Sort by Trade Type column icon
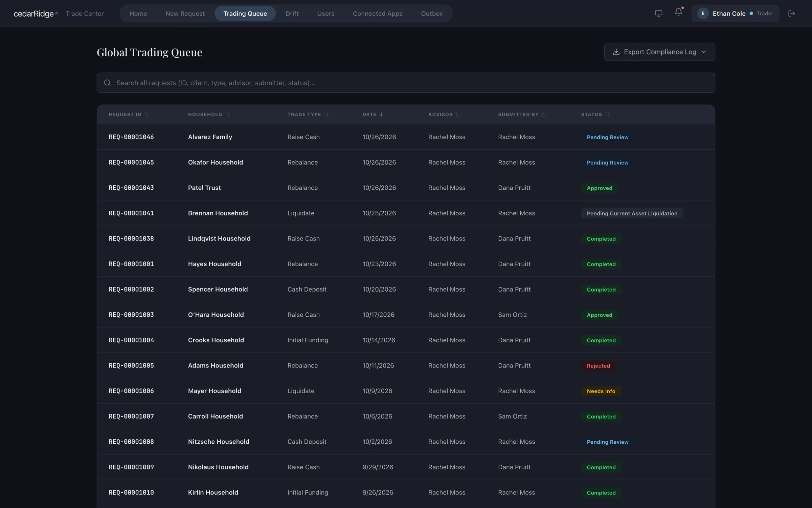 (x=326, y=114)
